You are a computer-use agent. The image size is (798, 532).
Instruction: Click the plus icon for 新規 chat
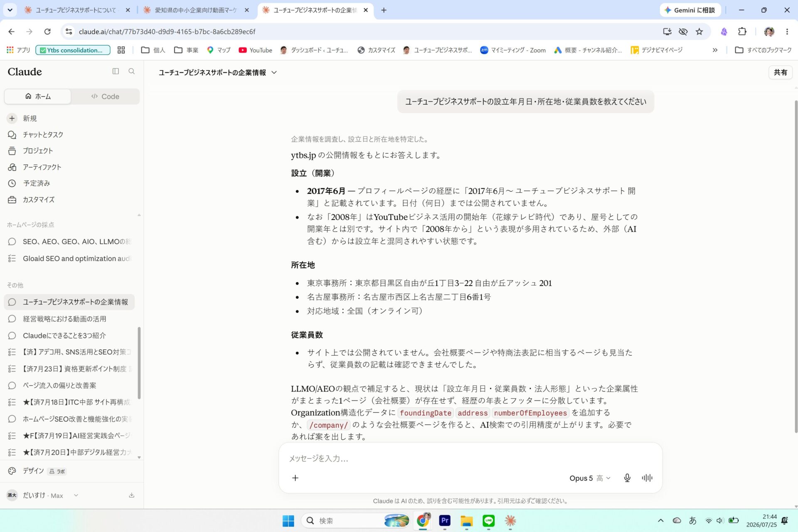(12, 118)
